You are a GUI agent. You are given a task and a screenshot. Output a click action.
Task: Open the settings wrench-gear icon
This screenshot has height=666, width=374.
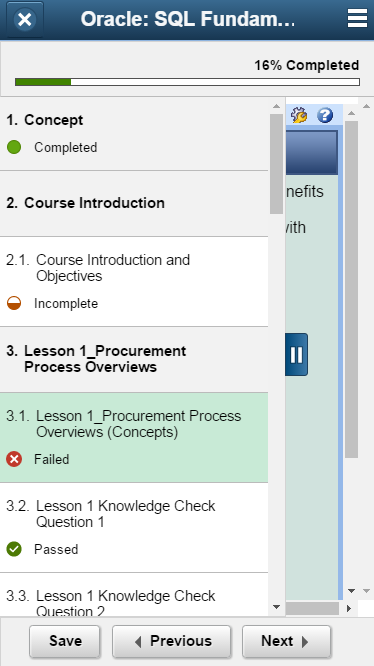(299, 116)
